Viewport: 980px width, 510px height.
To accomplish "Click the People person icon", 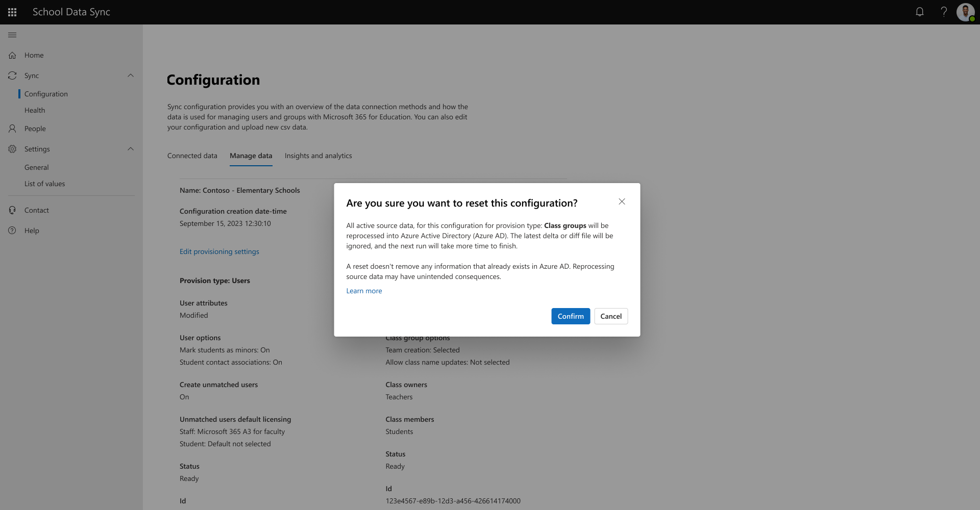I will 12,129.
